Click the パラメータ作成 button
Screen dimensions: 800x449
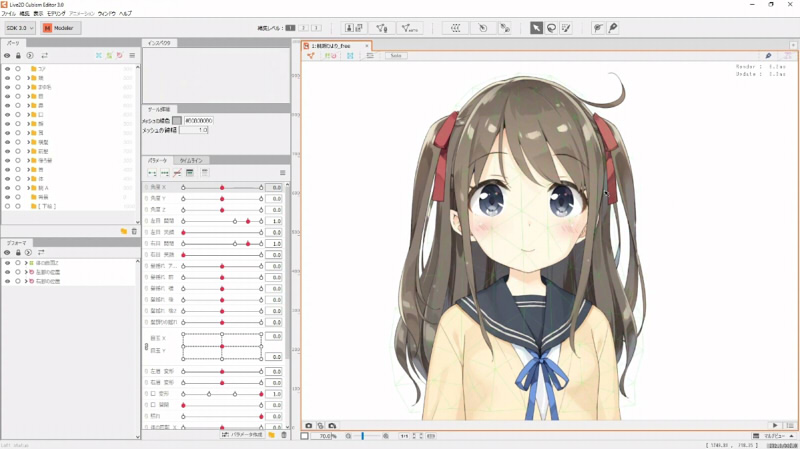click(242, 435)
